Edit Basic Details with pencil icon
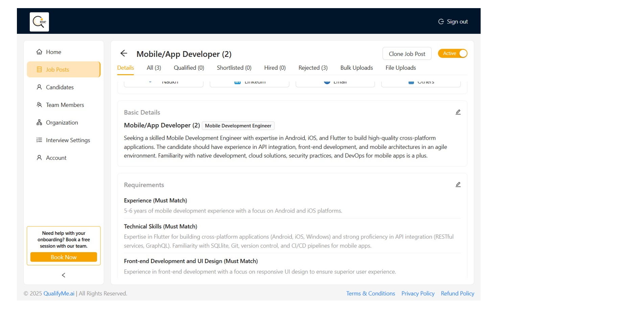Screen dimensions: 644x310 pos(458,112)
